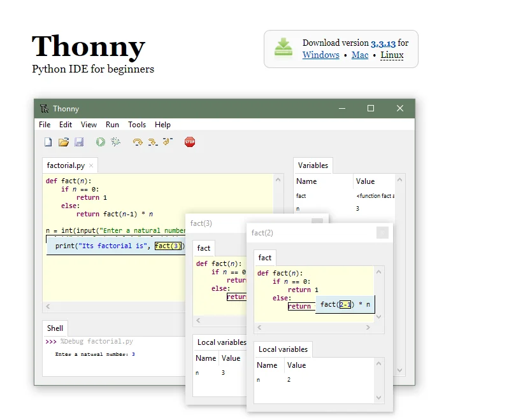Image resolution: width=523 pixels, height=420 pixels.
Task: Select the factorial.py editor tab
Action: (x=66, y=165)
